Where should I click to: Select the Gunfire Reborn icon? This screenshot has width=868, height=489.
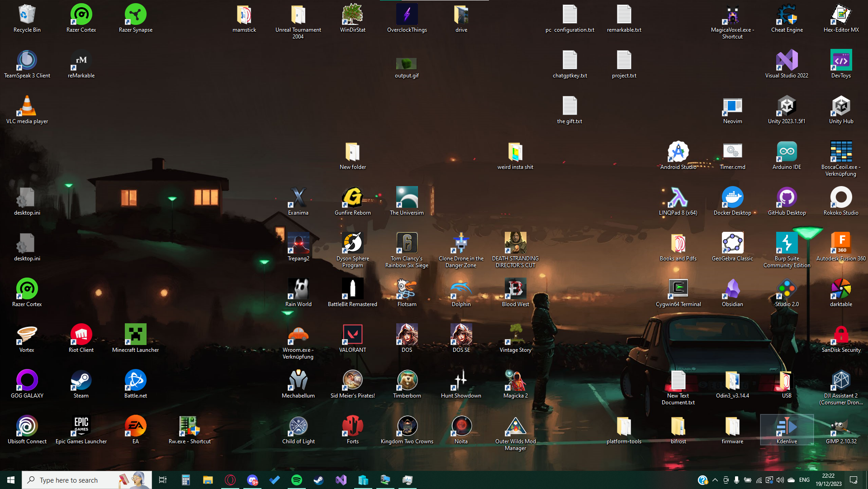tap(353, 201)
